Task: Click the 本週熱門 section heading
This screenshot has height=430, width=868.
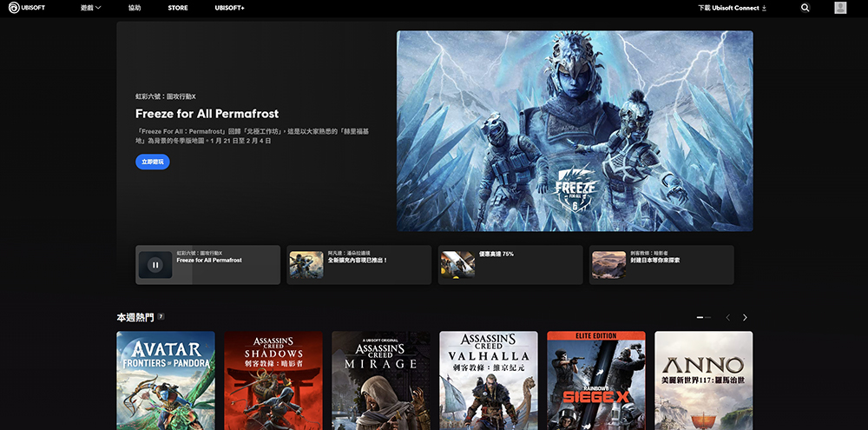Action: [x=135, y=318]
